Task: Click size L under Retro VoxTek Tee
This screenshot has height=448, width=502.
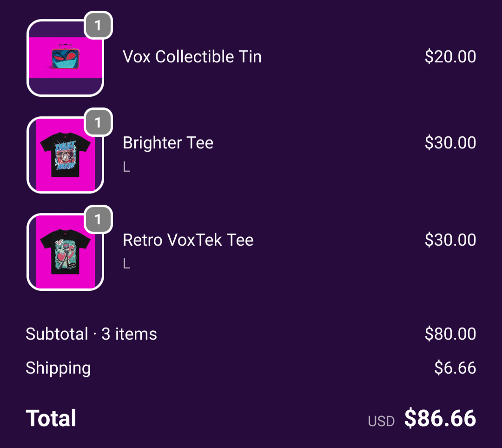Action: 126,264
